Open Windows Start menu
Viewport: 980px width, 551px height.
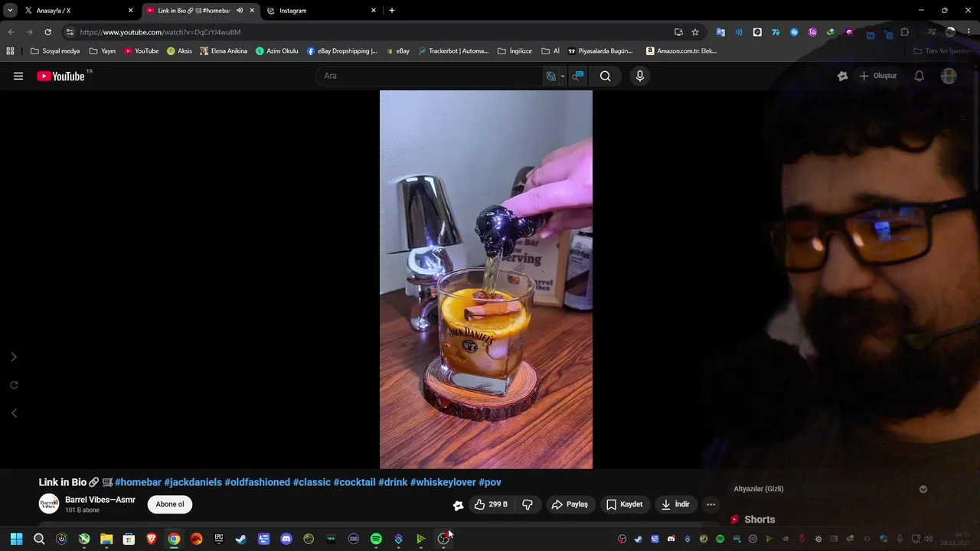(16, 539)
